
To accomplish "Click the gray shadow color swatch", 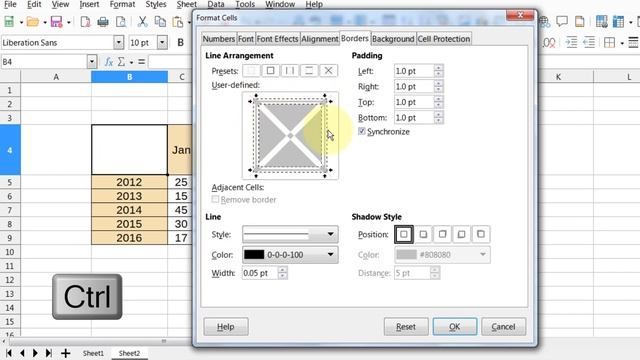I will tap(406, 255).
